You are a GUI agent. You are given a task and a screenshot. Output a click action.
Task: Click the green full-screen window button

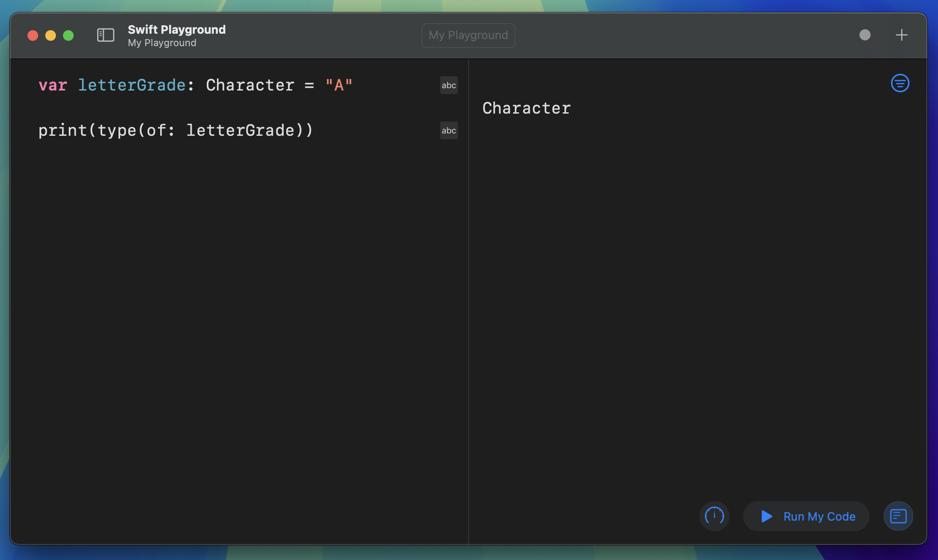[68, 35]
